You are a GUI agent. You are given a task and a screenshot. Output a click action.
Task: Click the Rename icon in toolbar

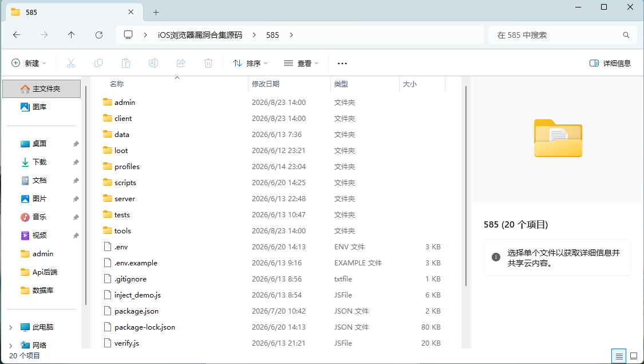tap(153, 63)
